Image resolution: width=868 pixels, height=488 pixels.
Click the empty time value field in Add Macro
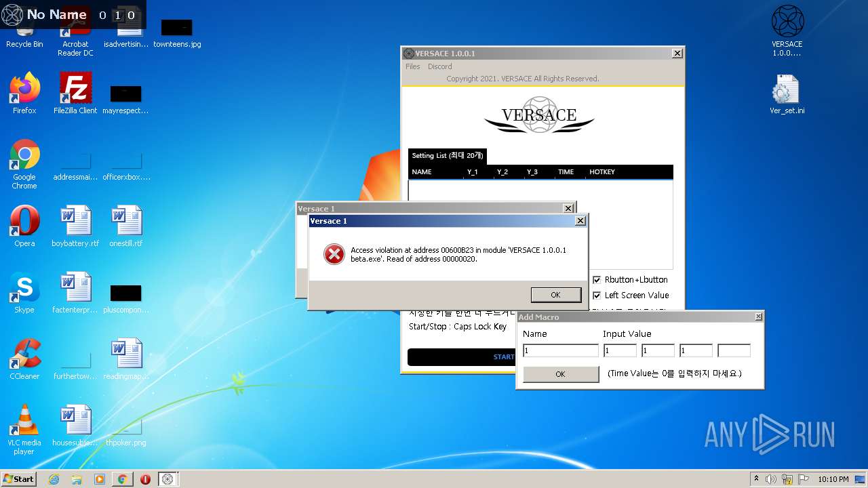[734, 350]
